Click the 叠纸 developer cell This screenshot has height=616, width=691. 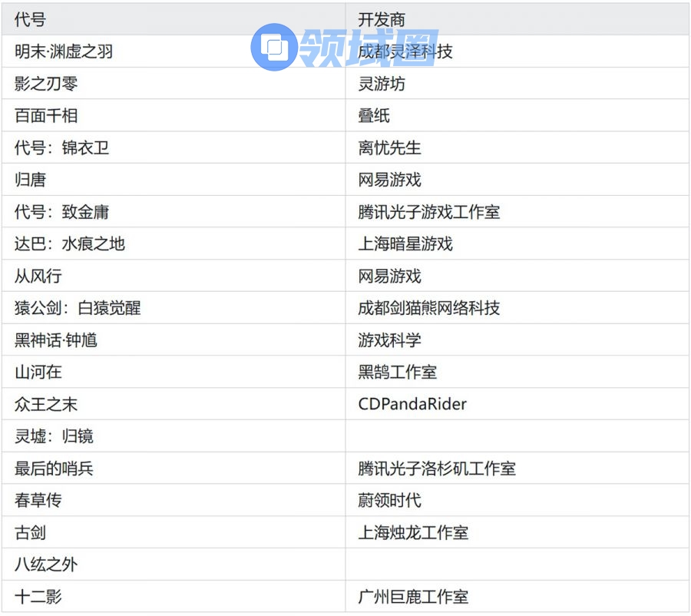click(374, 116)
